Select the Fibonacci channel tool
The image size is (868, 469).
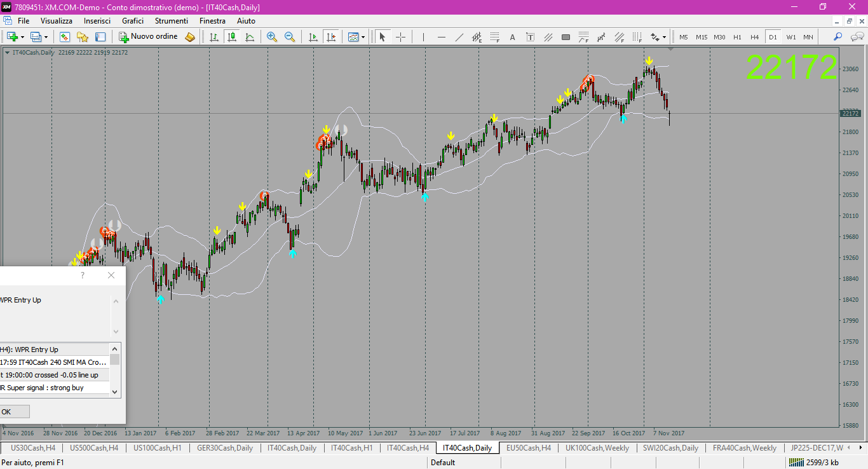[x=619, y=37]
